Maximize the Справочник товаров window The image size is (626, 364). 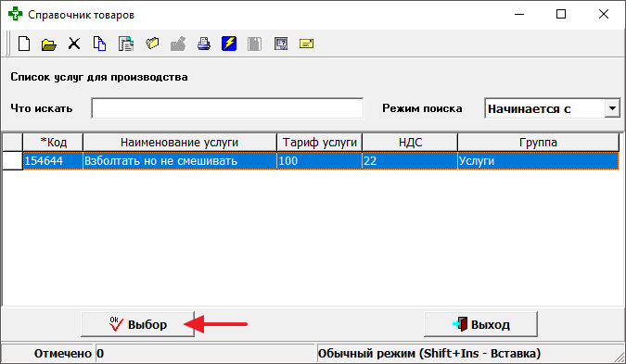pyautogui.click(x=561, y=14)
